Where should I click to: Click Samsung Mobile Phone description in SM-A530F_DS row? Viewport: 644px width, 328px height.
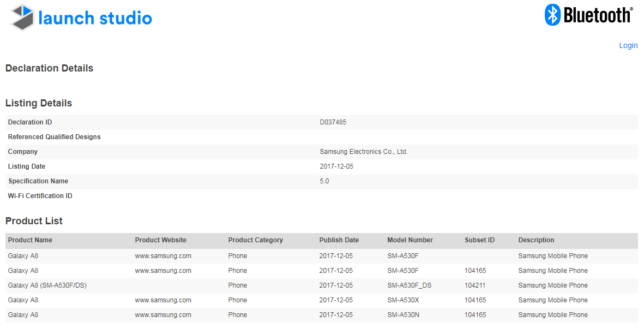tap(553, 285)
